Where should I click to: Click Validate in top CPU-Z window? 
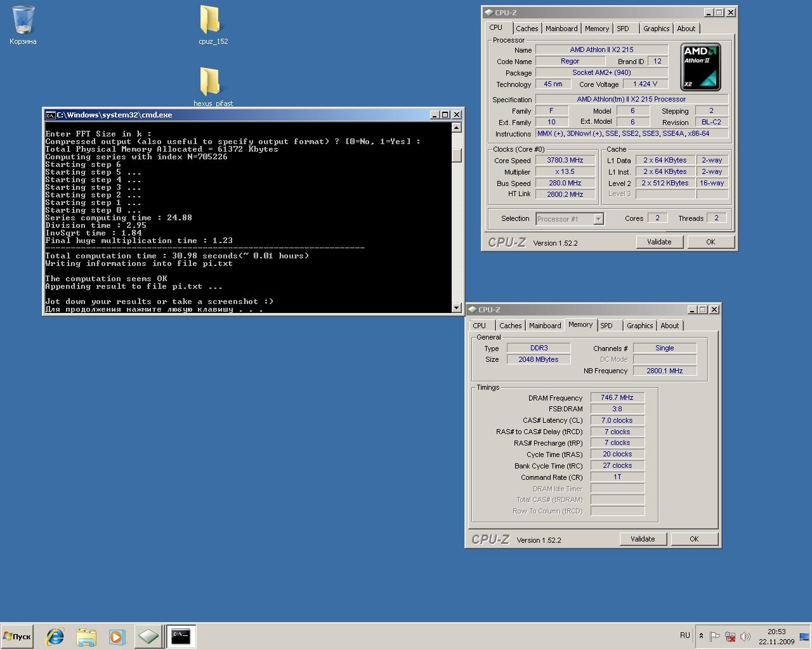[x=659, y=242]
